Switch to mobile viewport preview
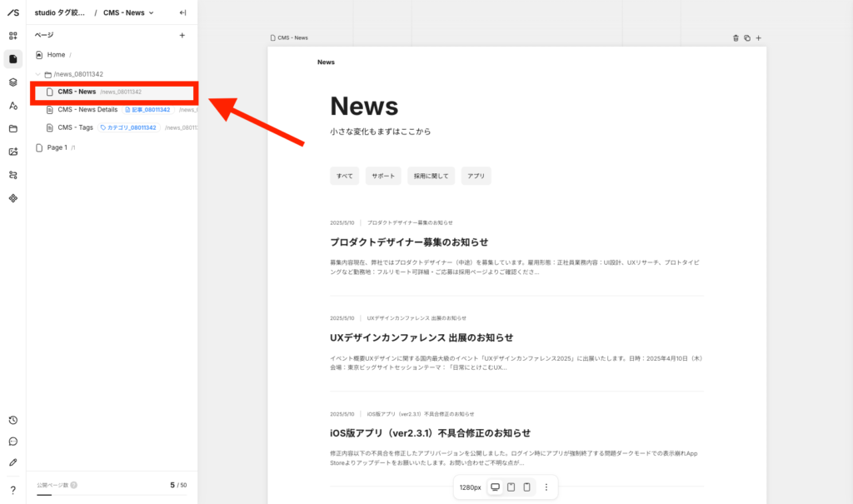Viewport: 853px width, 504px height. tap(527, 487)
